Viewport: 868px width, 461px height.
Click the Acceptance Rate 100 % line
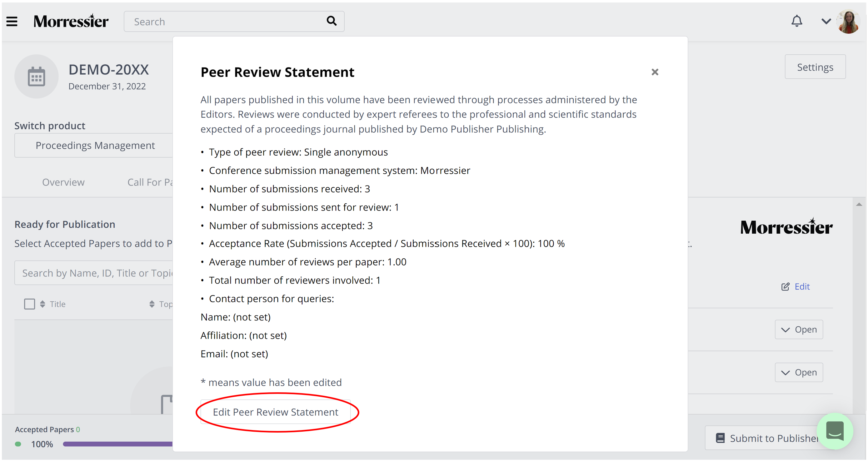click(x=387, y=244)
